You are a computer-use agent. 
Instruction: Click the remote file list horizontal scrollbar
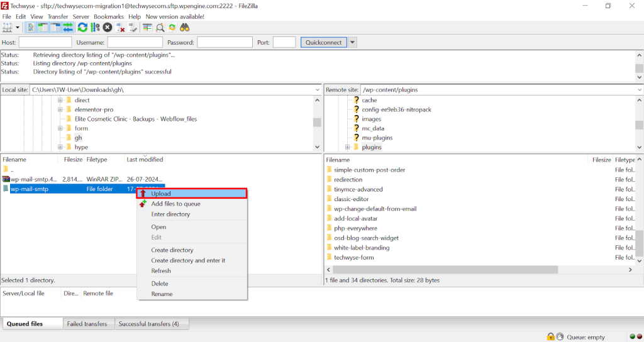click(440, 269)
